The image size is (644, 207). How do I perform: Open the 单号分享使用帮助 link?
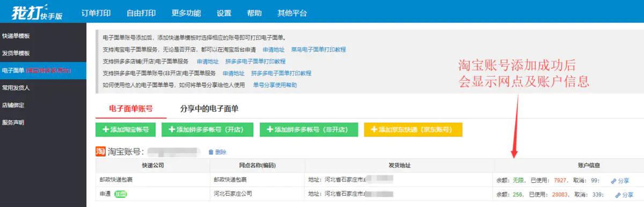coord(275,85)
